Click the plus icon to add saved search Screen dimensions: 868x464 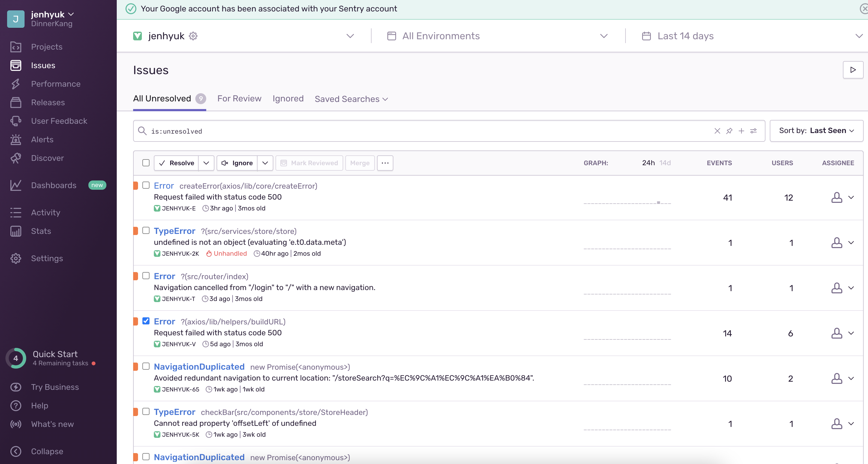(741, 131)
